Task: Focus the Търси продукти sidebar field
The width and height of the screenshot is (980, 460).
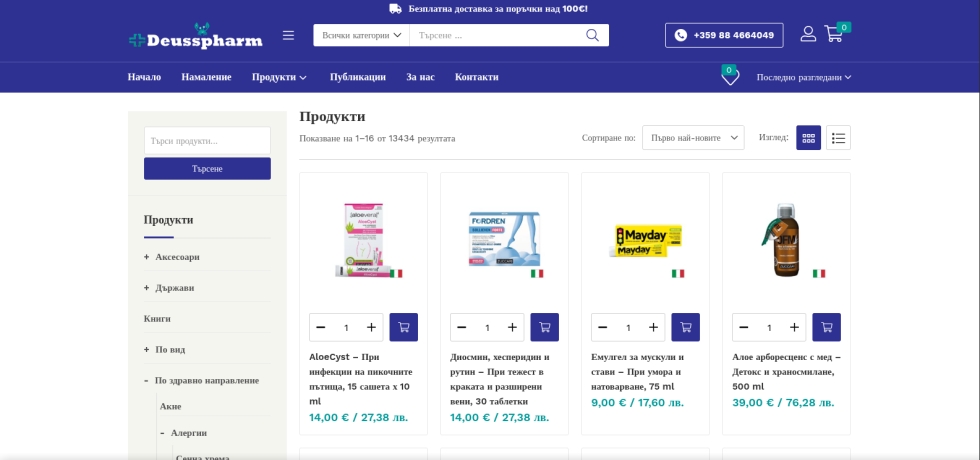Action: [208, 141]
